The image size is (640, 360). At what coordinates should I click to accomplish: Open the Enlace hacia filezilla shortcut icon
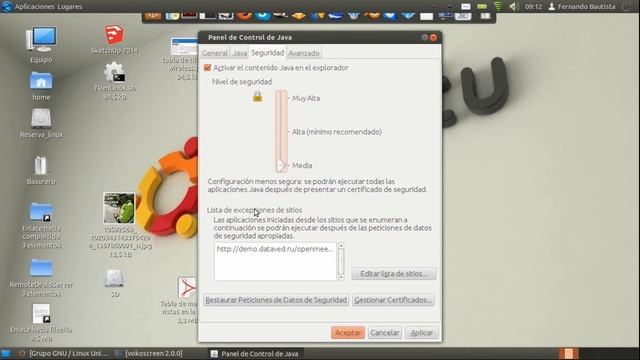pos(41,314)
